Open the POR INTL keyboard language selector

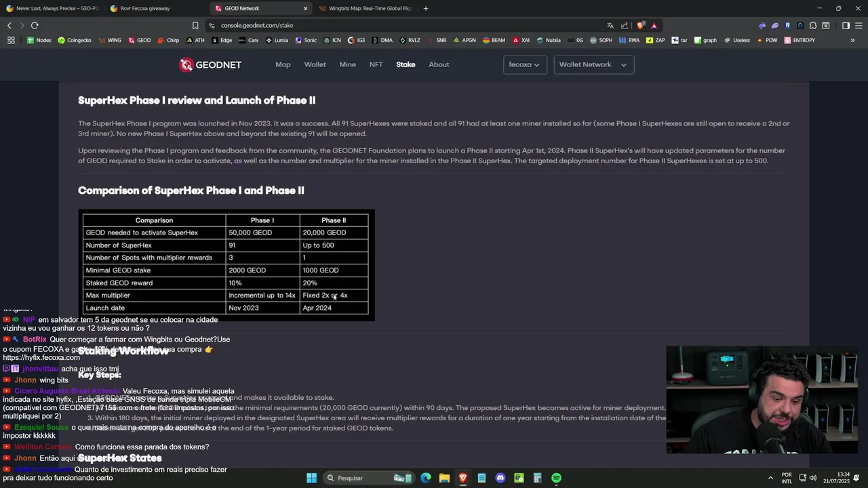pos(787,478)
